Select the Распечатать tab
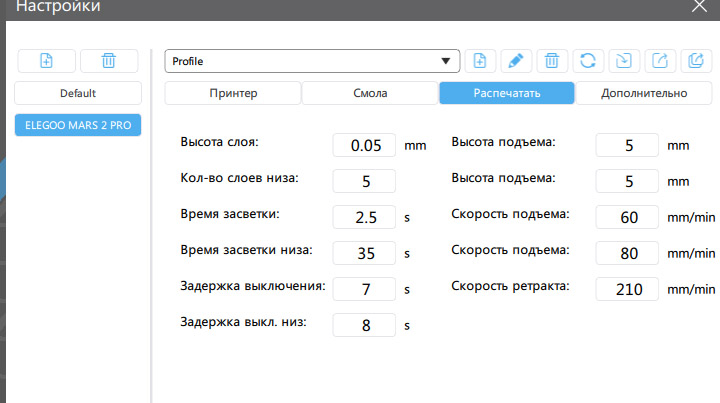 pos(507,93)
